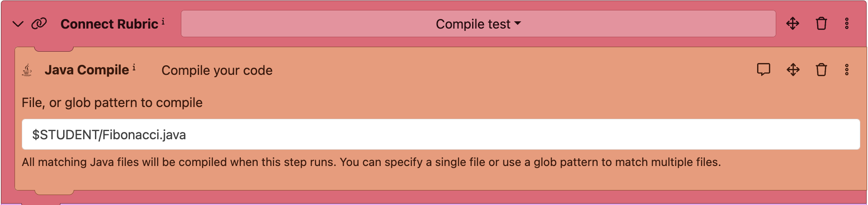Viewport: 868px width, 205px height.
Task: Click the Java coffee cup icon
Action: click(27, 70)
